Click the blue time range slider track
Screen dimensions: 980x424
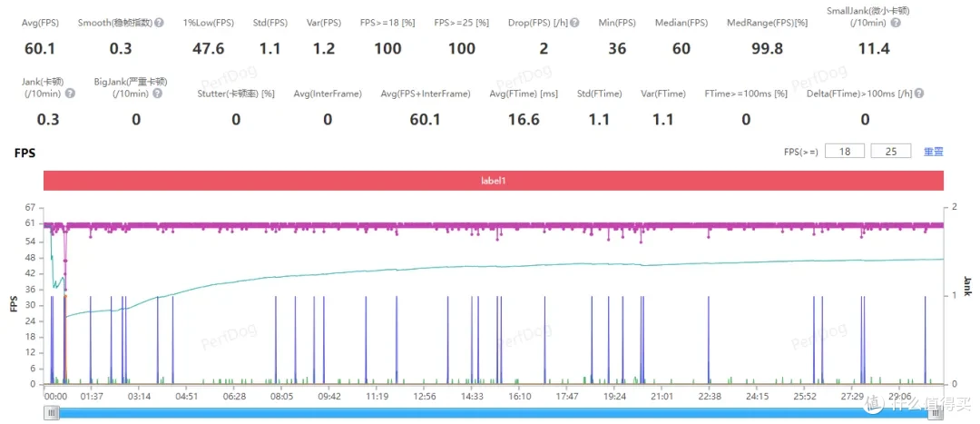[495, 412]
